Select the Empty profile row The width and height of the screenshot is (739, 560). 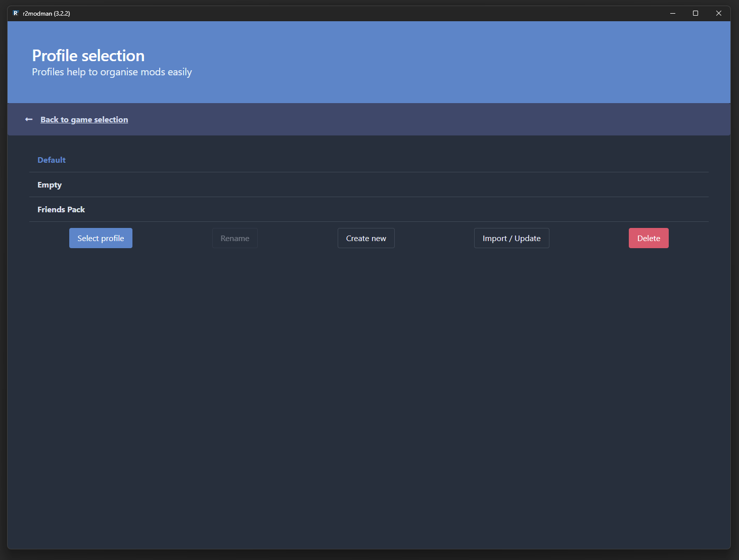click(x=369, y=184)
